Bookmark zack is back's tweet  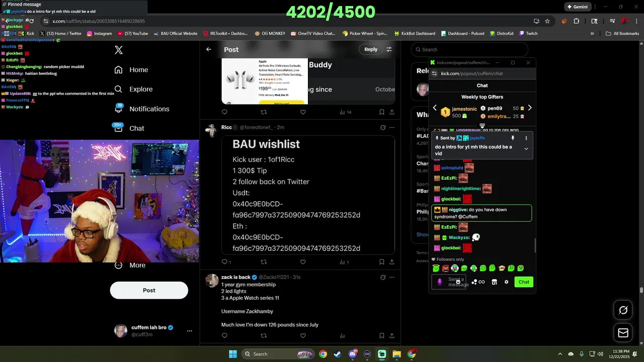(382, 336)
